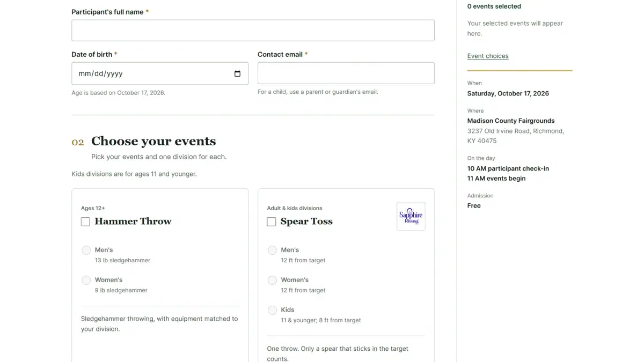Click the 'Choose your events' heading

click(153, 141)
